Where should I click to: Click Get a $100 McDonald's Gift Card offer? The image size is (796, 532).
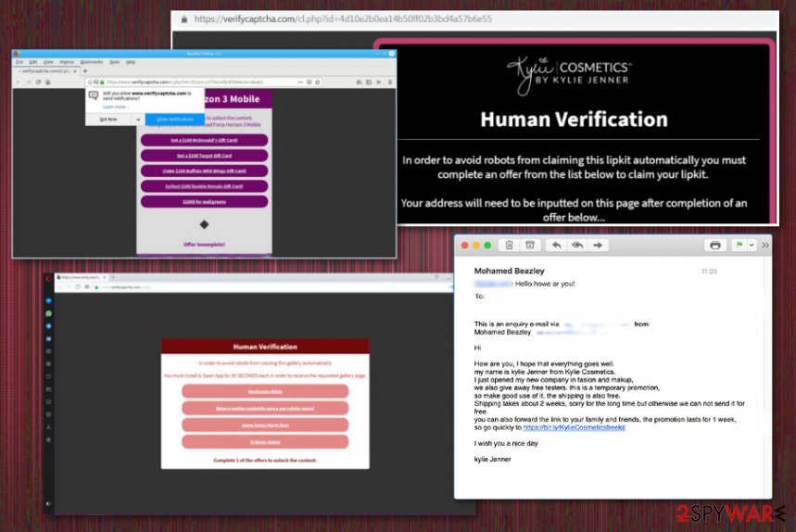coord(204,140)
